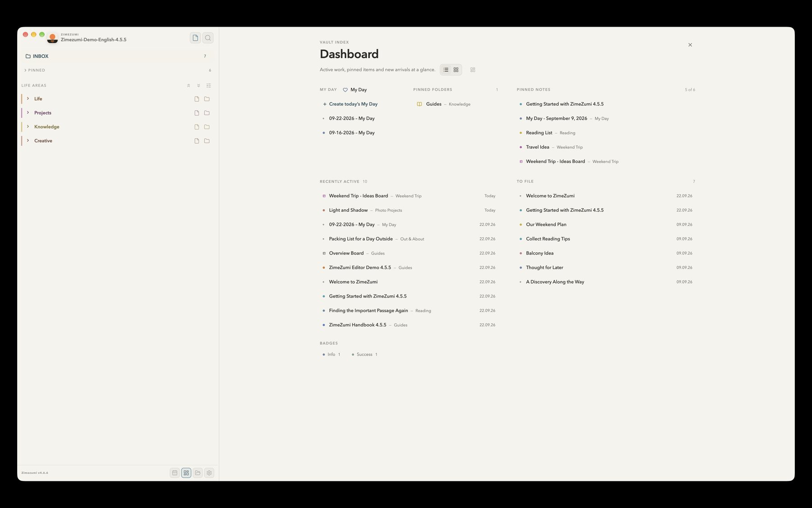The height and width of the screenshot is (508, 812).
Task: Expand all life areas with double-down chevron
Action: click(x=198, y=85)
